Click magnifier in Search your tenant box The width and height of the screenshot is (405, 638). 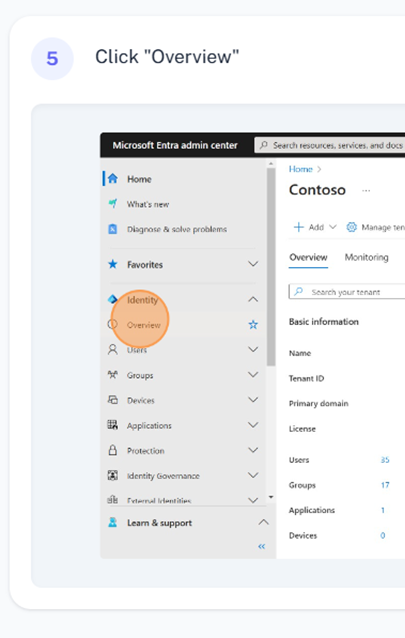pyautogui.click(x=299, y=291)
